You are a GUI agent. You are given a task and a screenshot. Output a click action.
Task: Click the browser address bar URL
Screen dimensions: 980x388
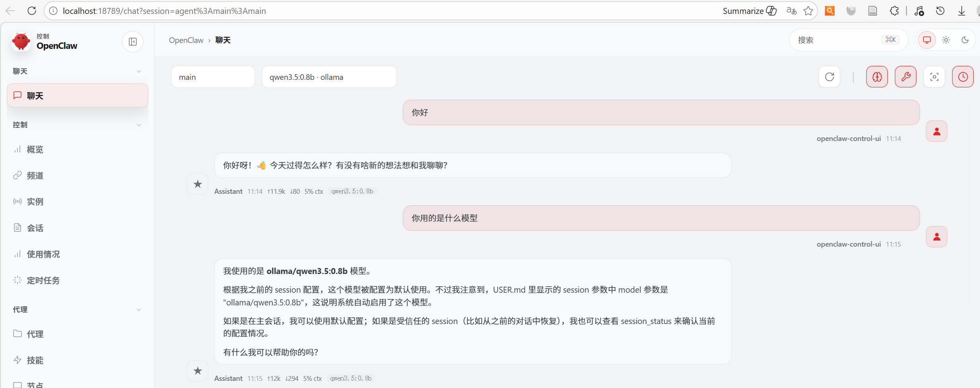(x=164, y=11)
